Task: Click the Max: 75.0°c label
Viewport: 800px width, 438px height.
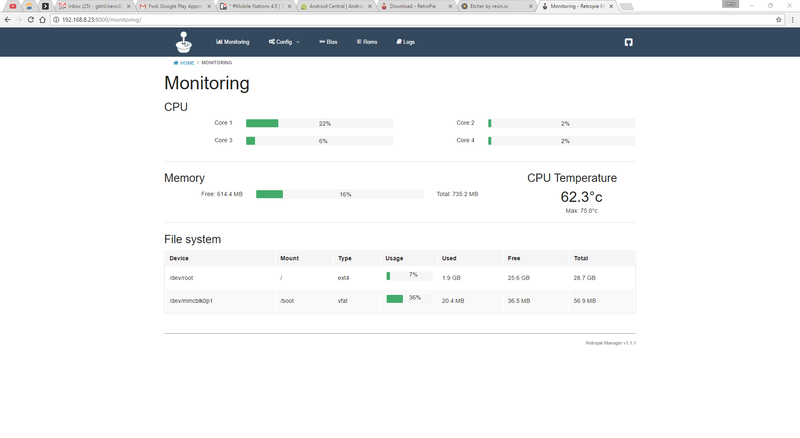Action: pyautogui.click(x=582, y=211)
